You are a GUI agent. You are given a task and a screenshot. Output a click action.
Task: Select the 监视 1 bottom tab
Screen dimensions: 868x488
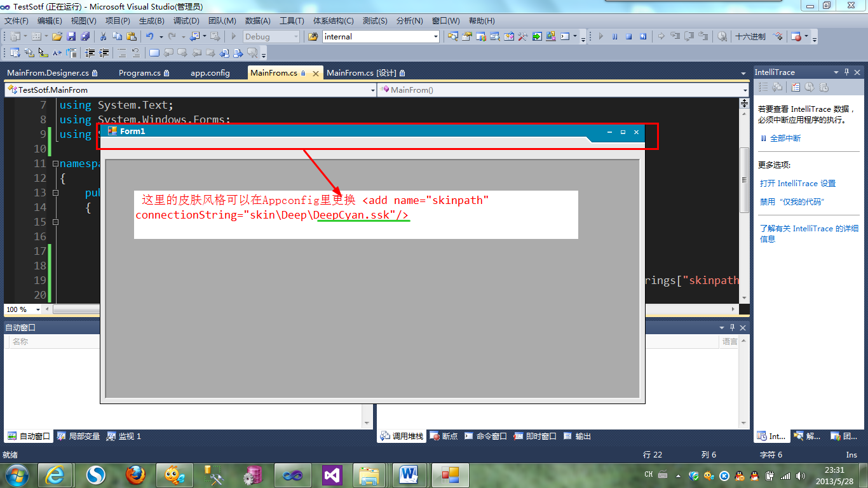[123, 437]
